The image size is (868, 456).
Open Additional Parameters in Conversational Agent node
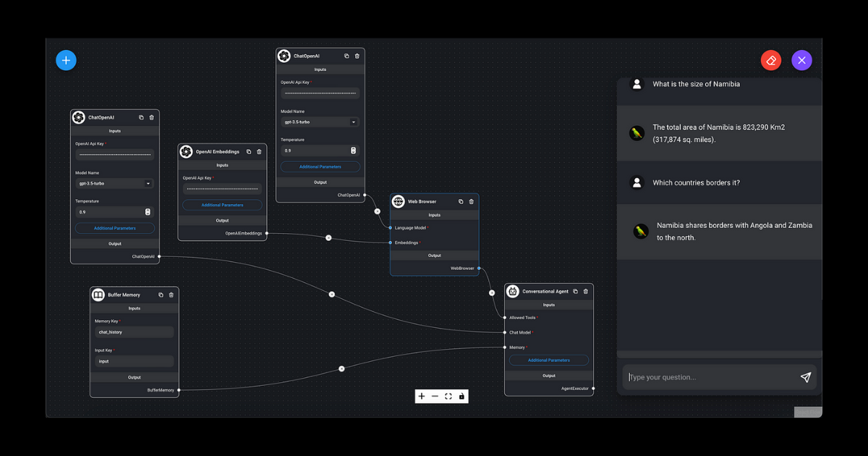click(549, 360)
